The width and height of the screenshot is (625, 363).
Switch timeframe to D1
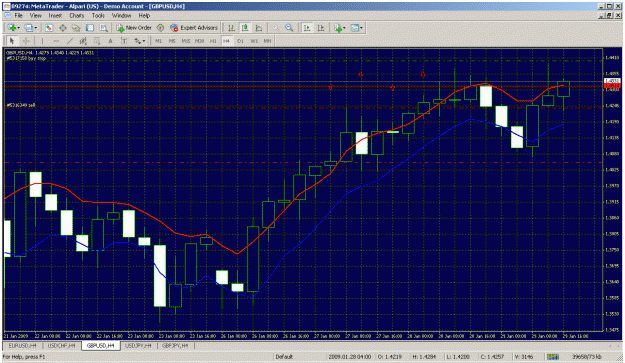coord(240,41)
